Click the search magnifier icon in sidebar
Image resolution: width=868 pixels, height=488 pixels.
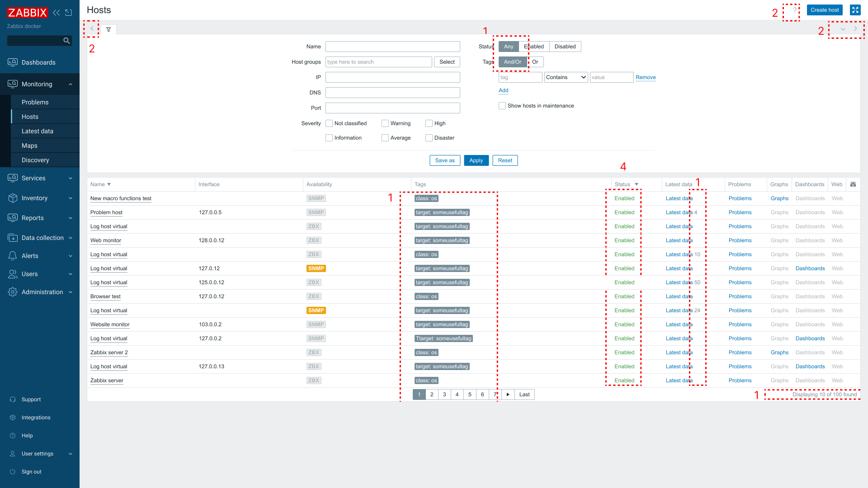click(66, 41)
